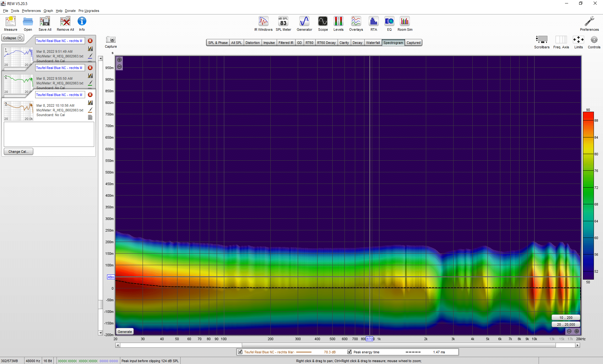Open graph Limits settings
This screenshot has height=364, width=603.
coord(579,42)
